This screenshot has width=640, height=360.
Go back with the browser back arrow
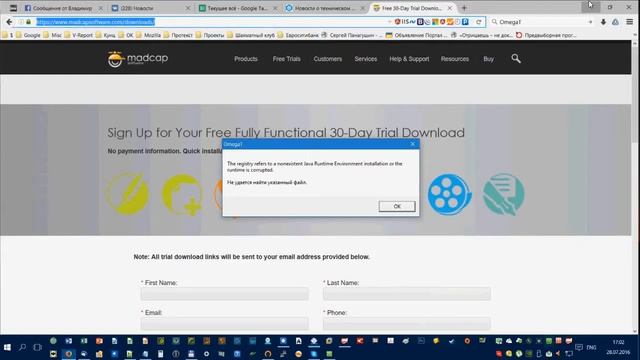[9, 22]
